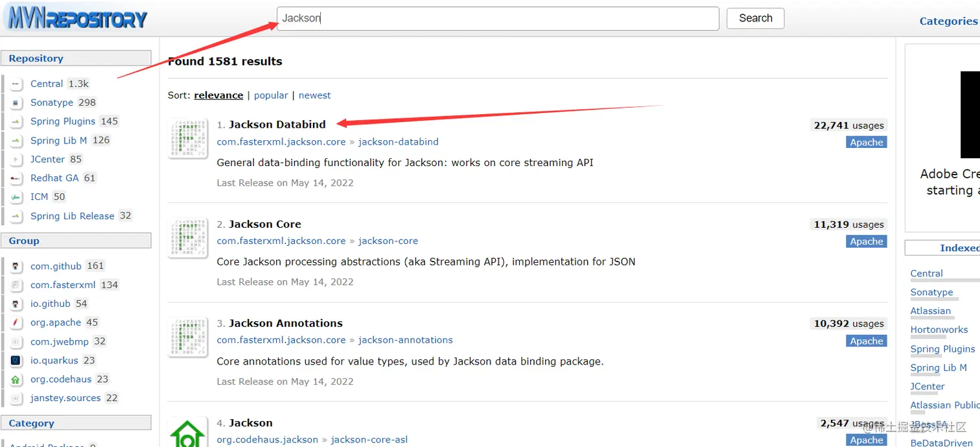This screenshot has width=980, height=447.
Task: Click the Spring Plugins repository icon
Action: tap(16, 121)
